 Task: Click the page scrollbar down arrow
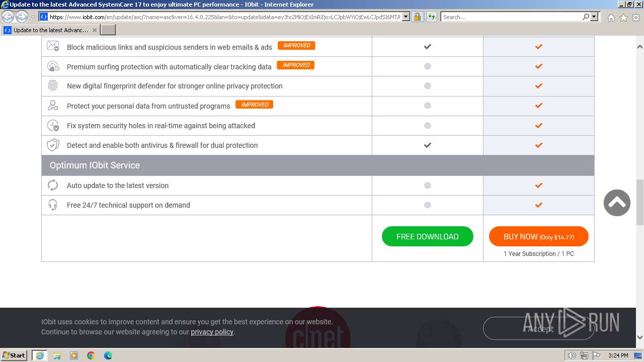pyautogui.click(x=640, y=337)
